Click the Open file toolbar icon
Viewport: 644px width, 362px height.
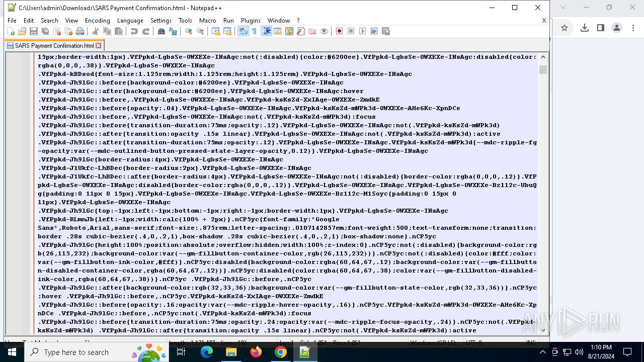point(22,31)
